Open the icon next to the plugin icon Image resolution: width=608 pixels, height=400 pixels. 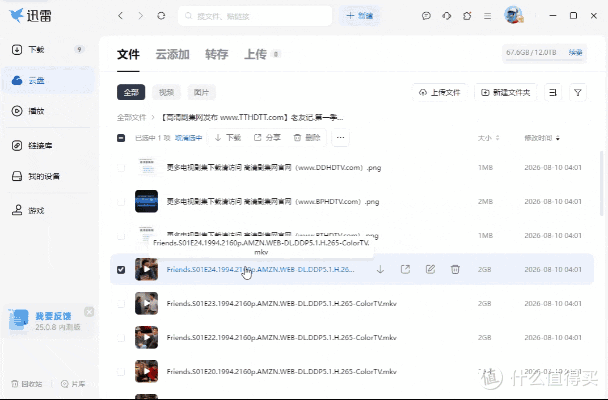point(446,16)
